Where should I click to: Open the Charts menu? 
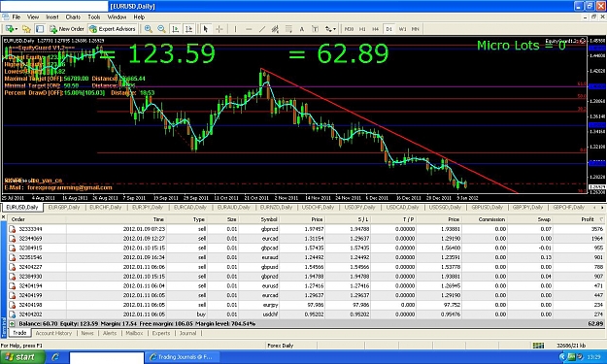tap(73, 17)
